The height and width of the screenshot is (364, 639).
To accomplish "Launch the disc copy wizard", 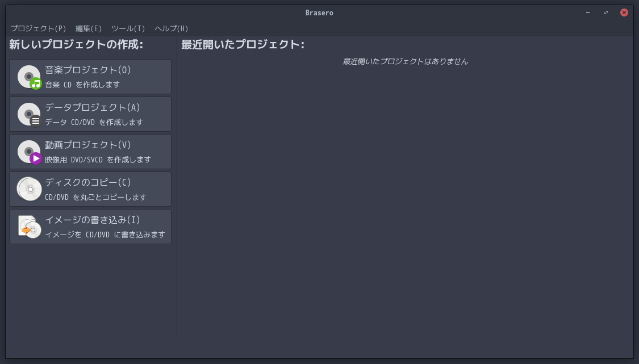I will (91, 189).
